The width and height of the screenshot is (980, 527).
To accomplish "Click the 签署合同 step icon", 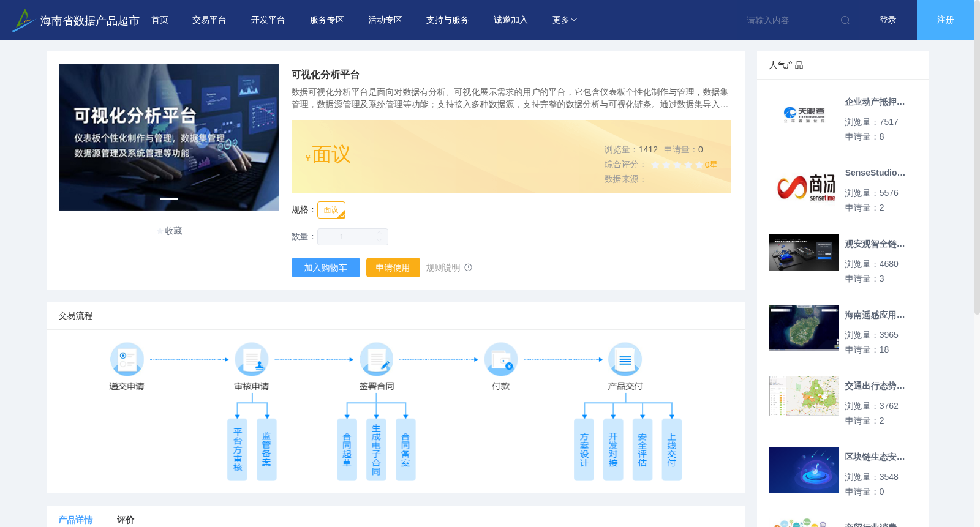I will (376, 359).
